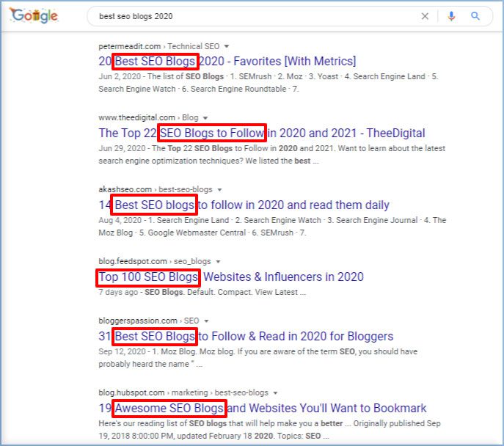Click snippet text 'Sep 12, 2020 - 1. Moz Blog'
Viewport: 504px width, 446px height.
(x=147, y=351)
